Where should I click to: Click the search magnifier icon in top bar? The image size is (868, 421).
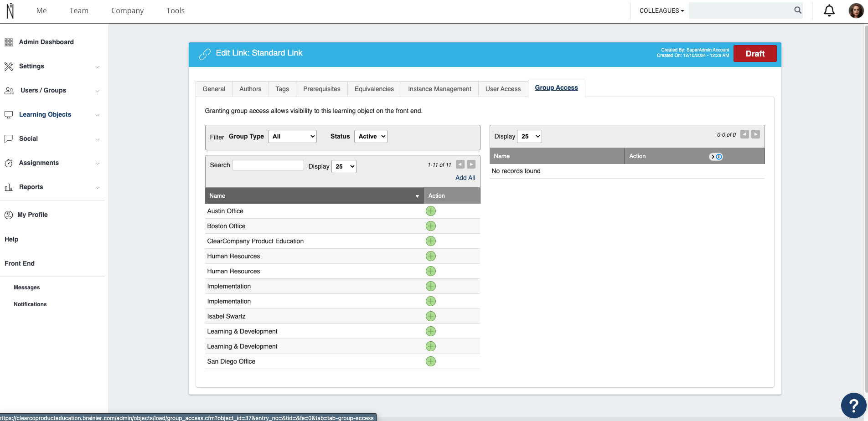coord(798,10)
